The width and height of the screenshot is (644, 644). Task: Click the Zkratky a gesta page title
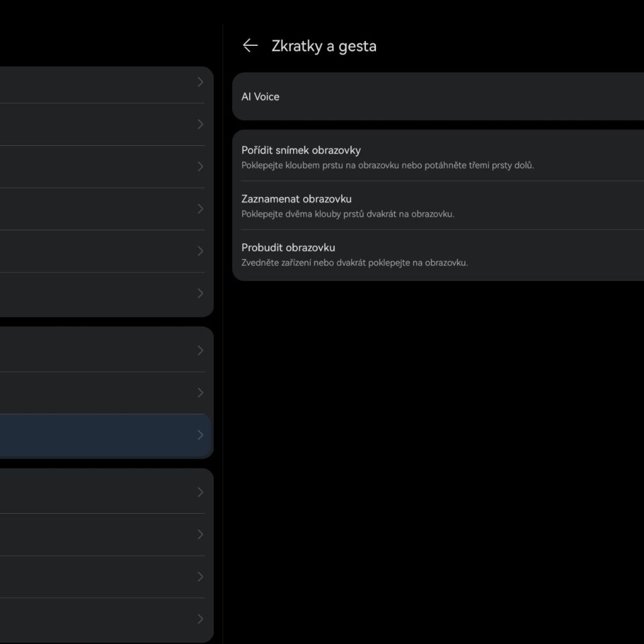[324, 46]
